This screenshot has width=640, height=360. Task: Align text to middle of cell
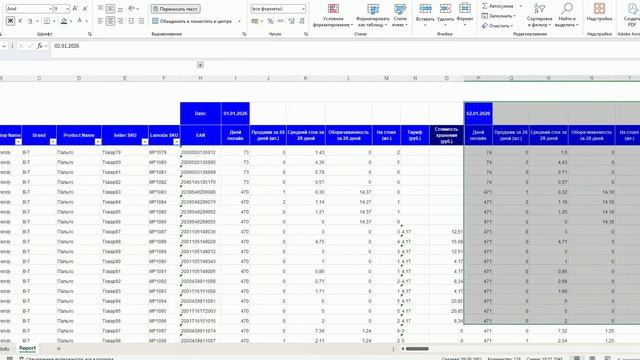110,9
